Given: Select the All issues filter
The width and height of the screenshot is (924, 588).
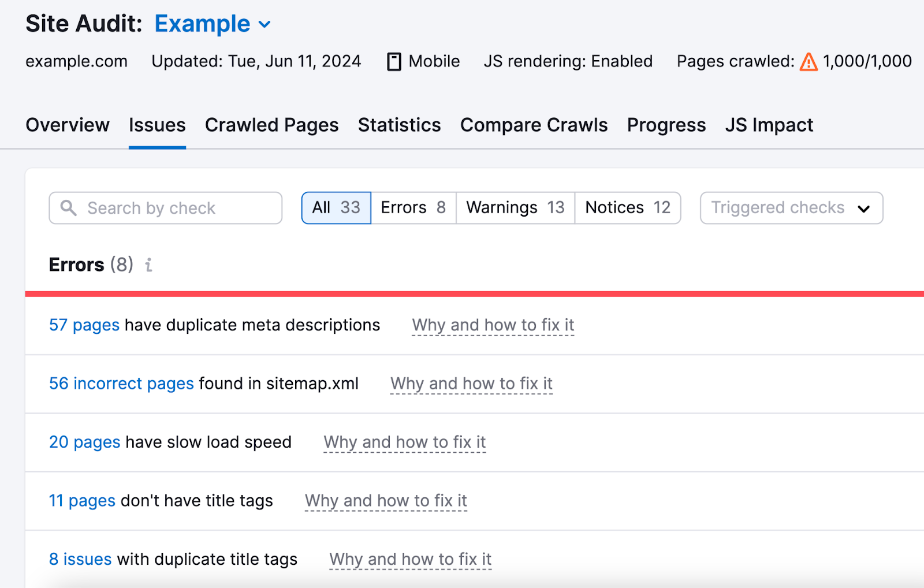Looking at the screenshot, I should 336,207.
